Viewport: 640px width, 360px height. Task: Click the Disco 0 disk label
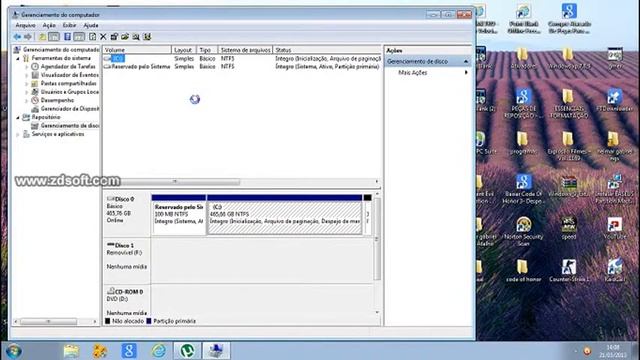pyautogui.click(x=127, y=214)
